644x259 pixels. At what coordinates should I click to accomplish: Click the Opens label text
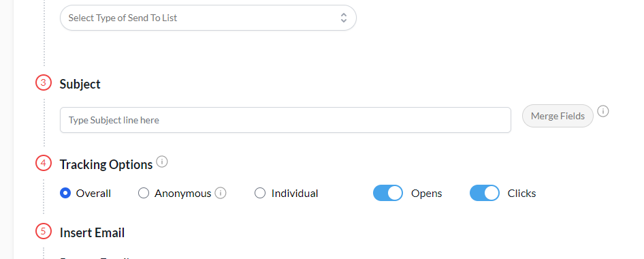(x=426, y=193)
